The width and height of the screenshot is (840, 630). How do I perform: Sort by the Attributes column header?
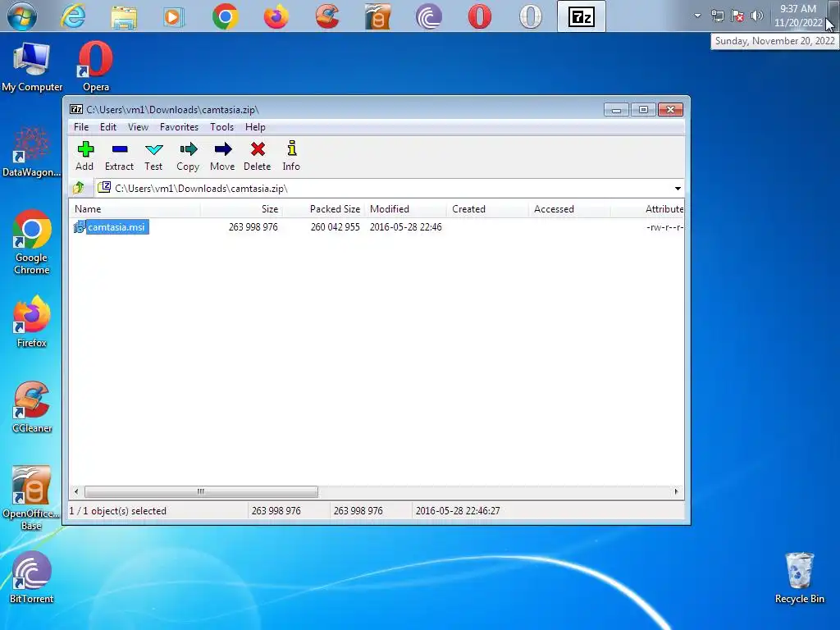click(x=647, y=209)
